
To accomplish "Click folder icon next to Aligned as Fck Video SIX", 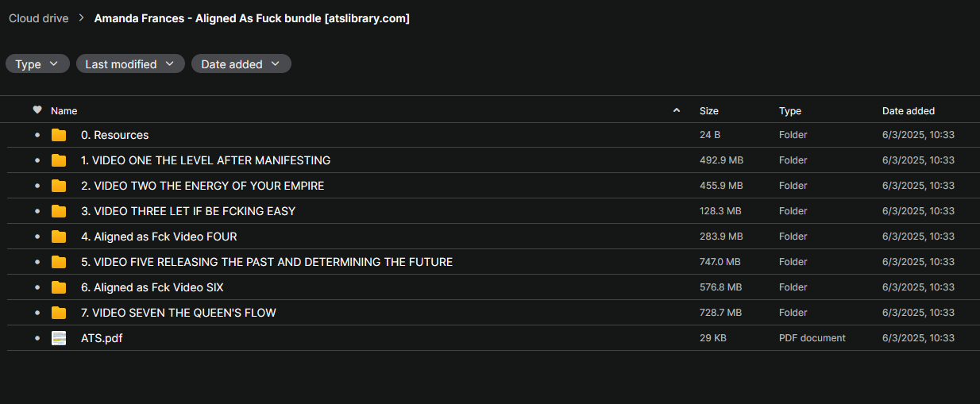I will (59, 287).
